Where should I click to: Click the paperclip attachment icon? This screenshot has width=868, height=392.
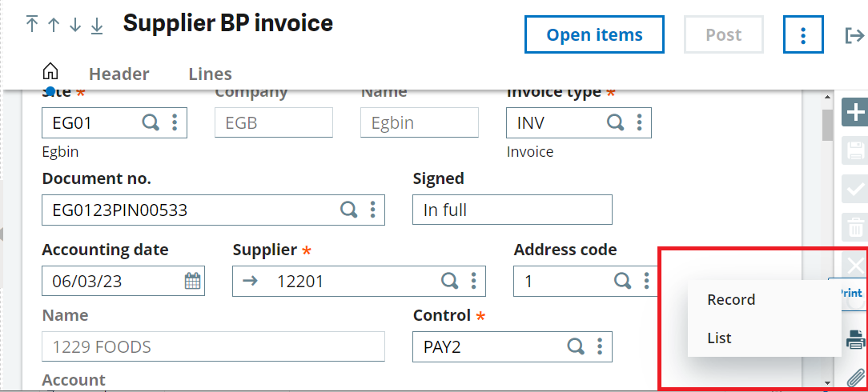(856, 378)
